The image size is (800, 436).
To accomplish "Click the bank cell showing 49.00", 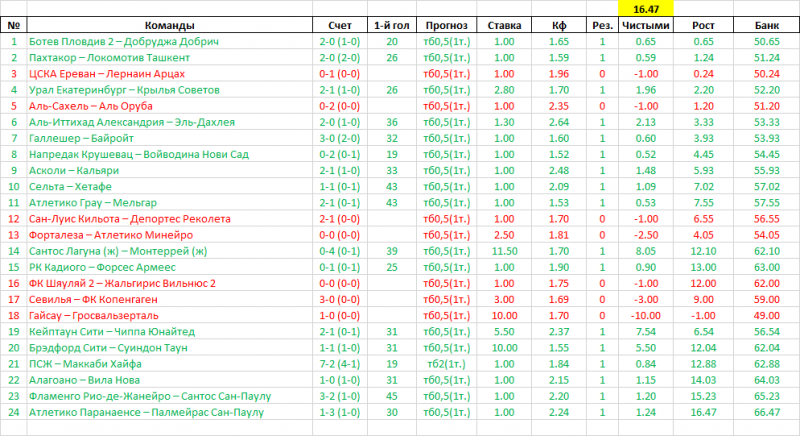I will point(767,315).
